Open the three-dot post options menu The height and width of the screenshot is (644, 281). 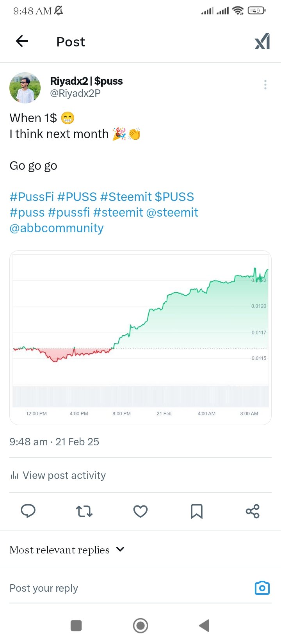coord(265,85)
